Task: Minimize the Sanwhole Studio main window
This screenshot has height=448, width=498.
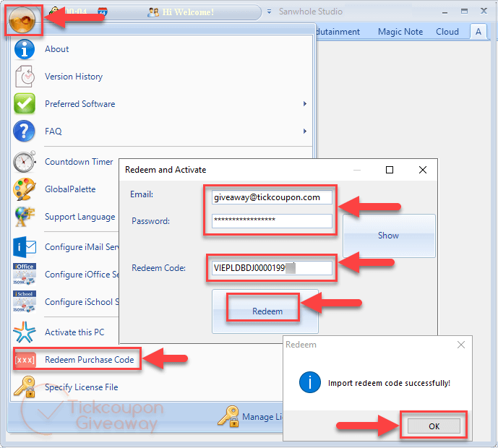Action: click(x=445, y=12)
